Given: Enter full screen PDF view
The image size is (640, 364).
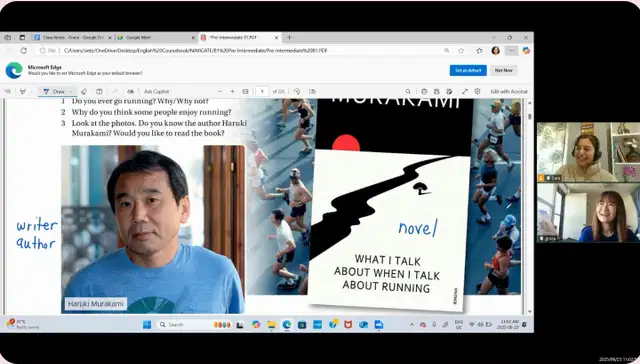Looking at the screenshot, I should tap(464, 91).
